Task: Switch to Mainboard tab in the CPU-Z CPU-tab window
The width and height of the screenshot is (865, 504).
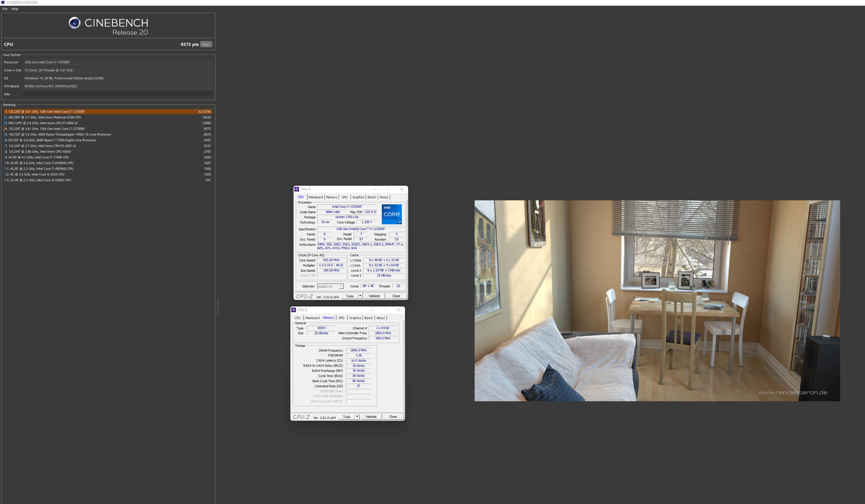Action: [316, 197]
